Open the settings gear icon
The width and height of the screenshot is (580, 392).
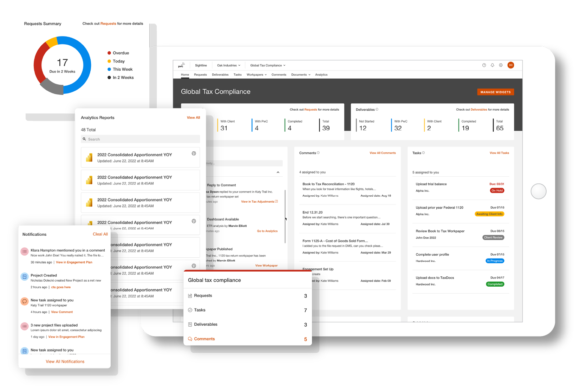click(x=501, y=65)
